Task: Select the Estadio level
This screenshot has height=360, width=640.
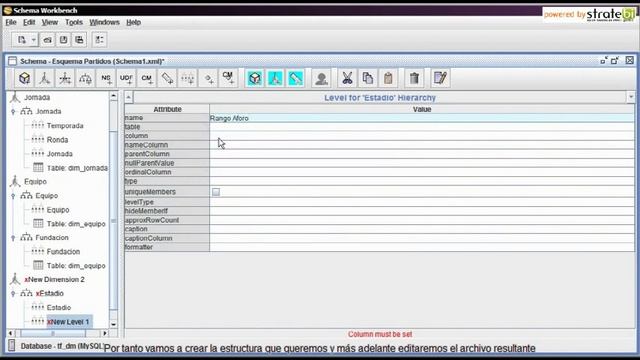Action: [59, 307]
